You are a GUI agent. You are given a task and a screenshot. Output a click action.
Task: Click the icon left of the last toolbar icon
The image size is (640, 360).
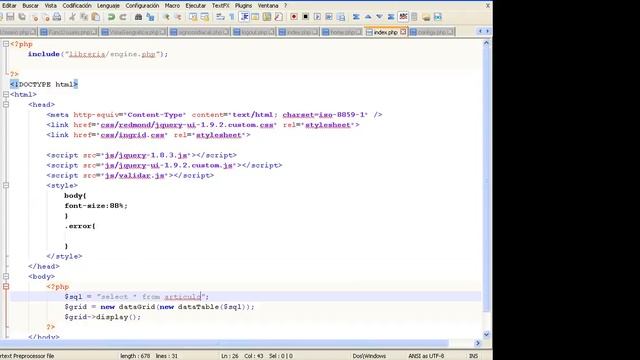pos(426,17)
